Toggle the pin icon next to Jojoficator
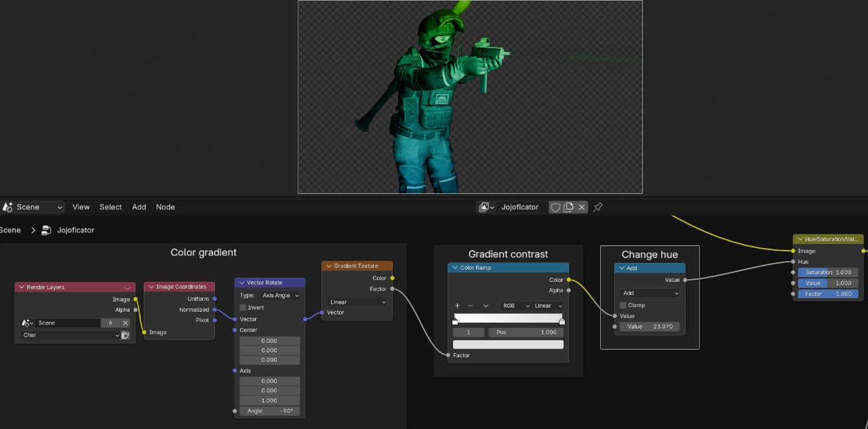 (598, 207)
